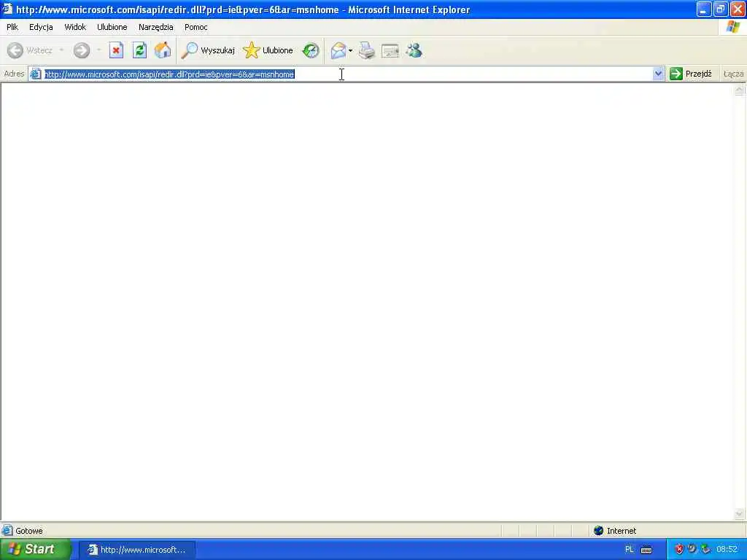
Task: Click the tray clock showing 08:52
Action: [727, 550]
